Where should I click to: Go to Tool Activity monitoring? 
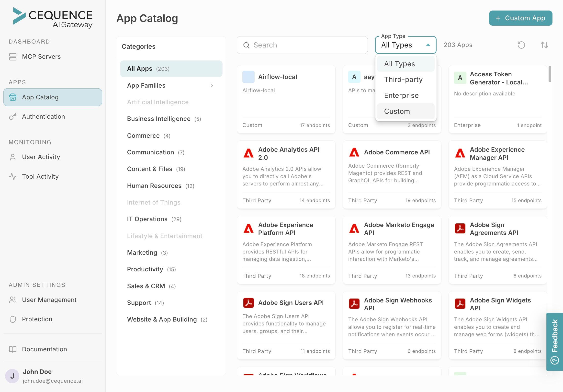[40, 176]
